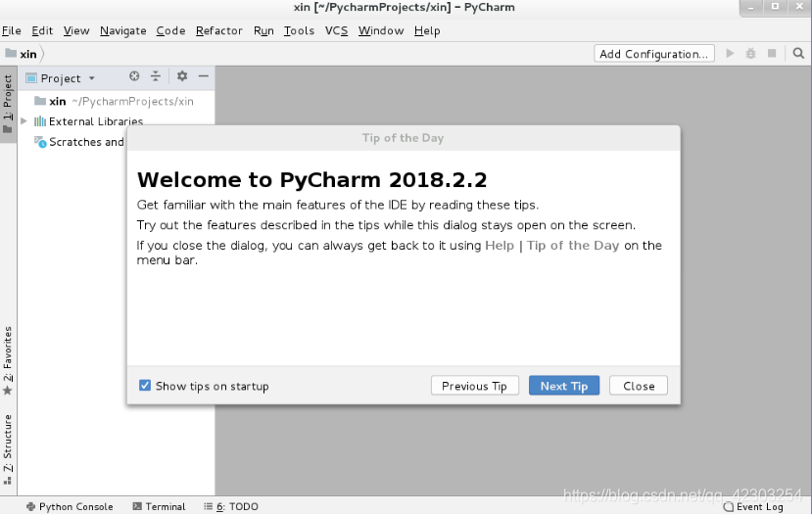Select External Libraries tree row
812x514 pixels.
click(x=116, y=121)
